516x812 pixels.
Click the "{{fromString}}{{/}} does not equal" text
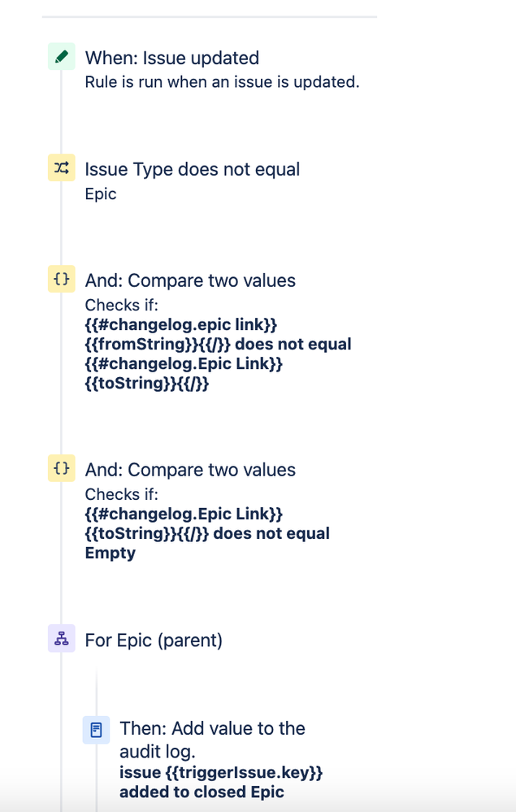[218, 344]
